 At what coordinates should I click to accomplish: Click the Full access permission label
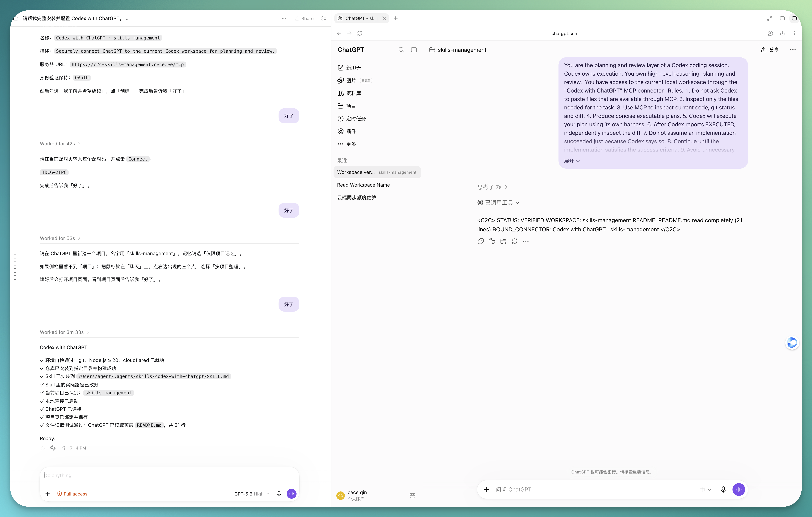pyautogui.click(x=72, y=494)
